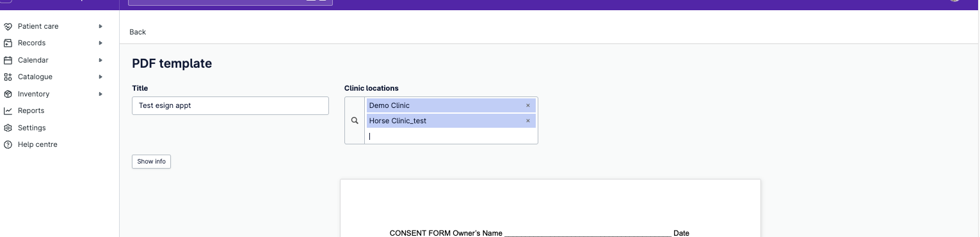Image resolution: width=980 pixels, height=237 pixels.
Task: Click the PDF template heading
Action: 172,63
